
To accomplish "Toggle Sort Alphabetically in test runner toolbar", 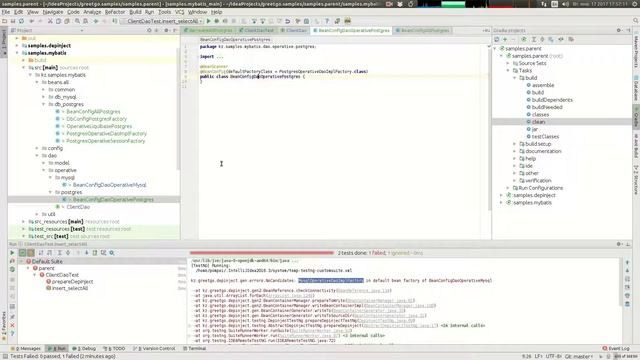I will pyautogui.click(x=41, y=253).
